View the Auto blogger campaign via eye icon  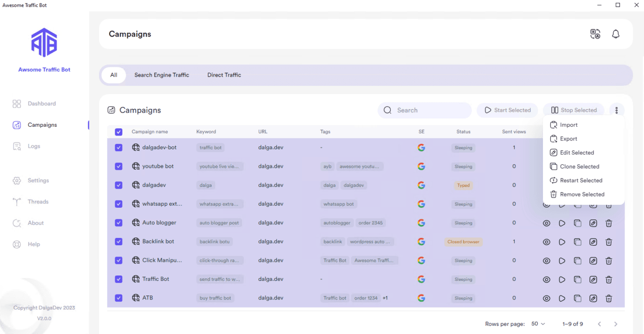(x=546, y=223)
